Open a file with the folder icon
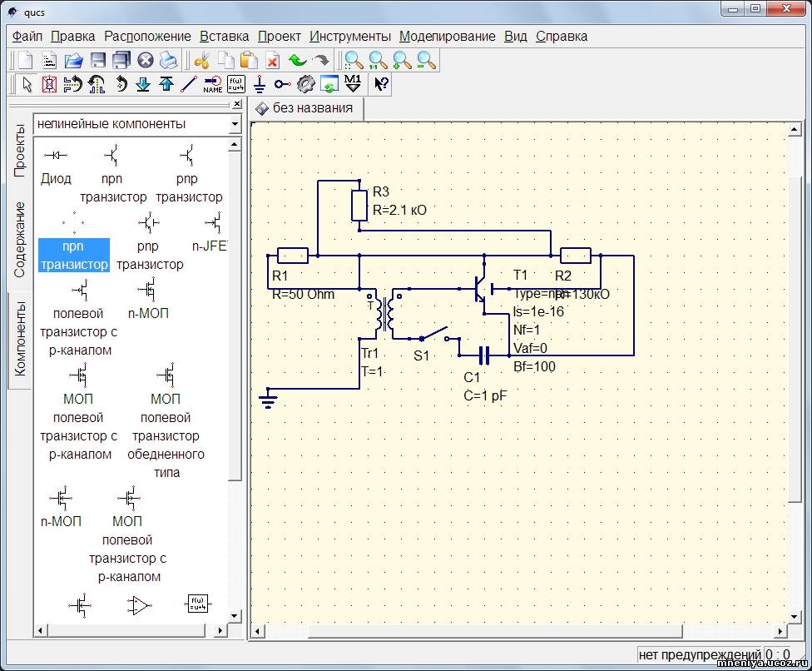 (73, 61)
